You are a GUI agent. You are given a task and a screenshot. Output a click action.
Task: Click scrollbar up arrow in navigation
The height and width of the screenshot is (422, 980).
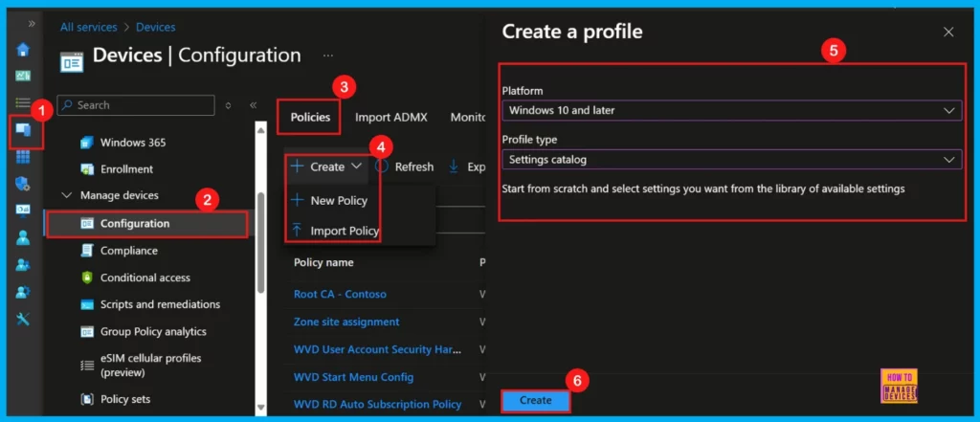(x=261, y=129)
